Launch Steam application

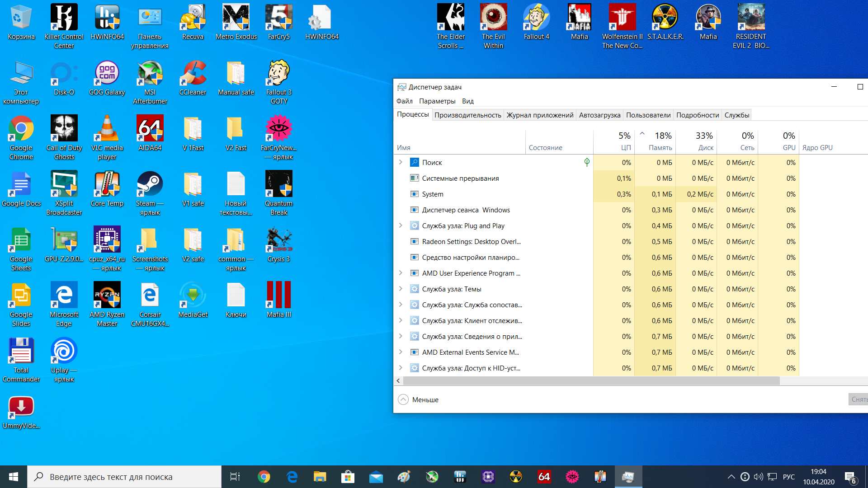pyautogui.click(x=149, y=185)
